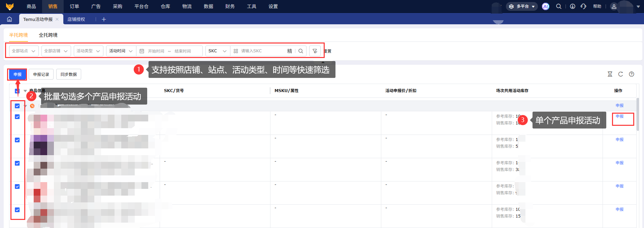Open the 财务 menu

(x=230, y=6)
